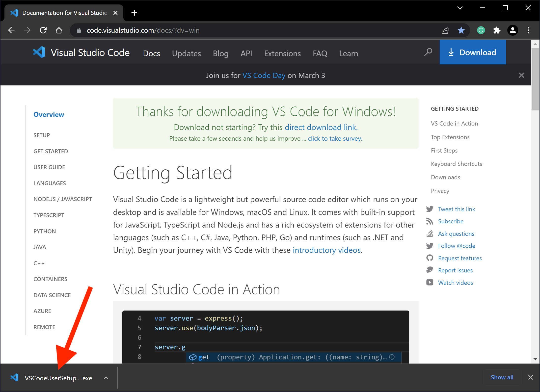This screenshot has width=540, height=392.
Task: Click the info icon in the code suggestion popup
Action: [x=392, y=357]
